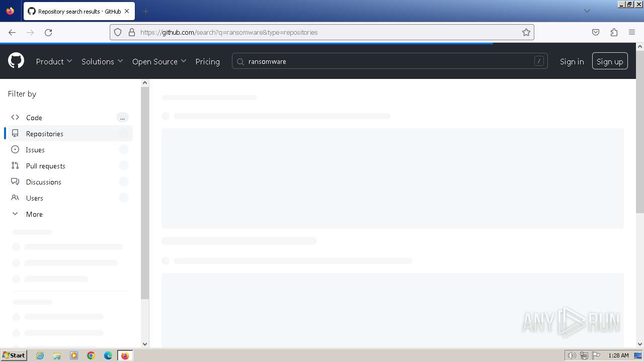Click the List all tabs chevron
644x362 pixels.
587,11
